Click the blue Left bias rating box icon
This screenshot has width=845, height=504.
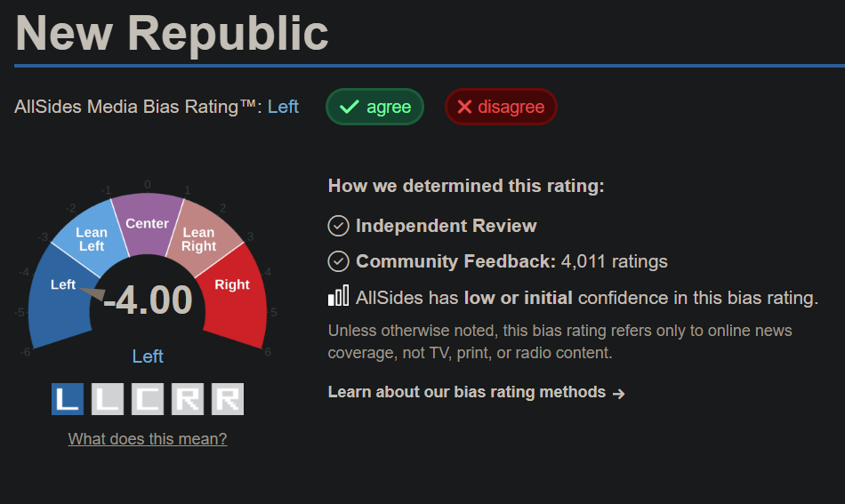68,399
